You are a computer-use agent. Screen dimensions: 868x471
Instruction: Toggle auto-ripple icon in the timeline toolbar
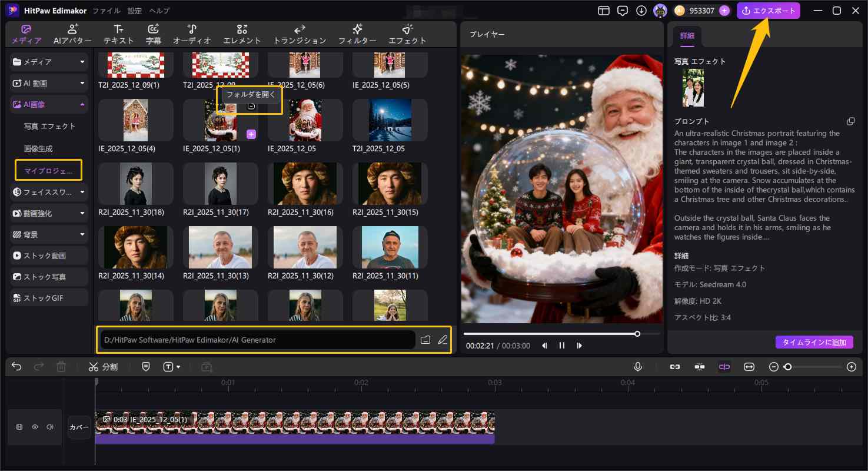[724, 367]
